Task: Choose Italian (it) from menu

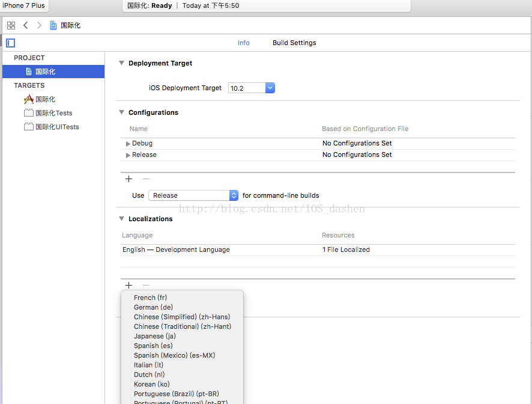Action: click(x=182, y=365)
